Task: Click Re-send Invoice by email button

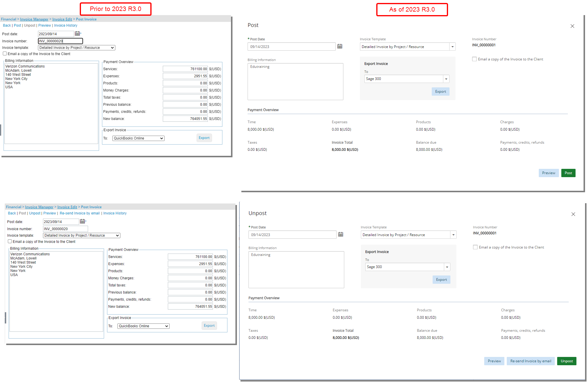Action: (x=531, y=361)
